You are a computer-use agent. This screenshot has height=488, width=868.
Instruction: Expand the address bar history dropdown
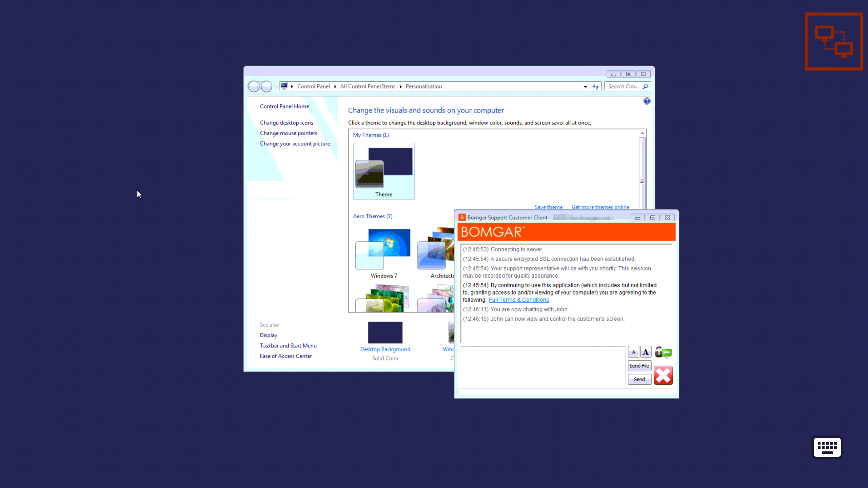[585, 86]
